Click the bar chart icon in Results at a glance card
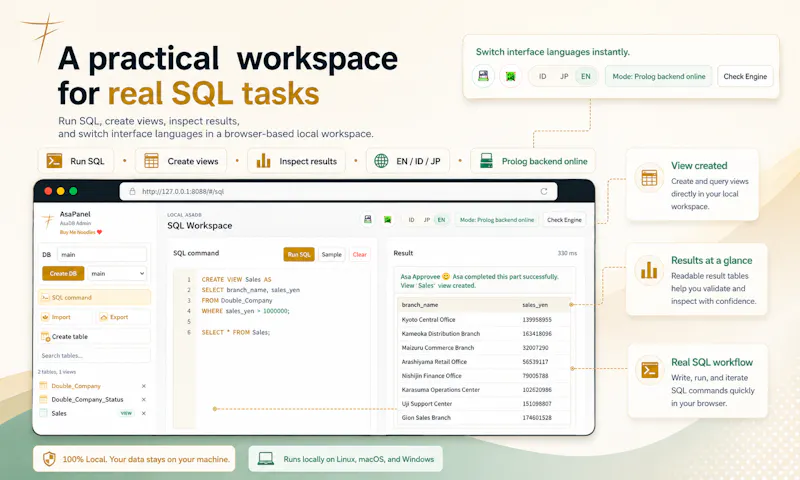 click(x=649, y=270)
